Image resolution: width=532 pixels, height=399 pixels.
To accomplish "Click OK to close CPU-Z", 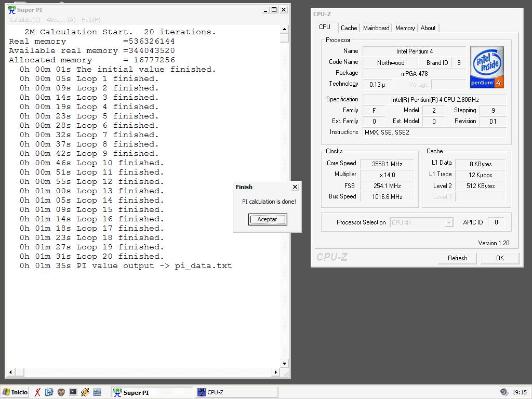I will pyautogui.click(x=500, y=258).
